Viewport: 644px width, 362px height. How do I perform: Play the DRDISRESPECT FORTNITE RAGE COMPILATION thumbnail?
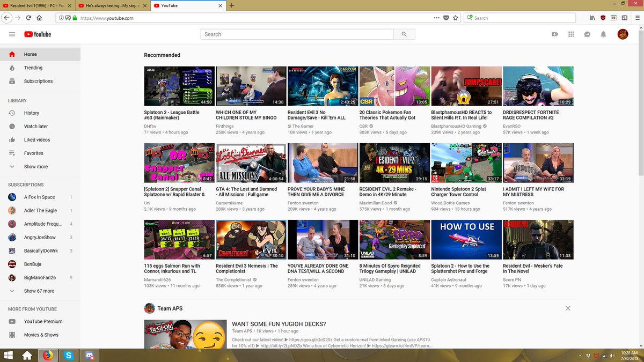pos(538,86)
